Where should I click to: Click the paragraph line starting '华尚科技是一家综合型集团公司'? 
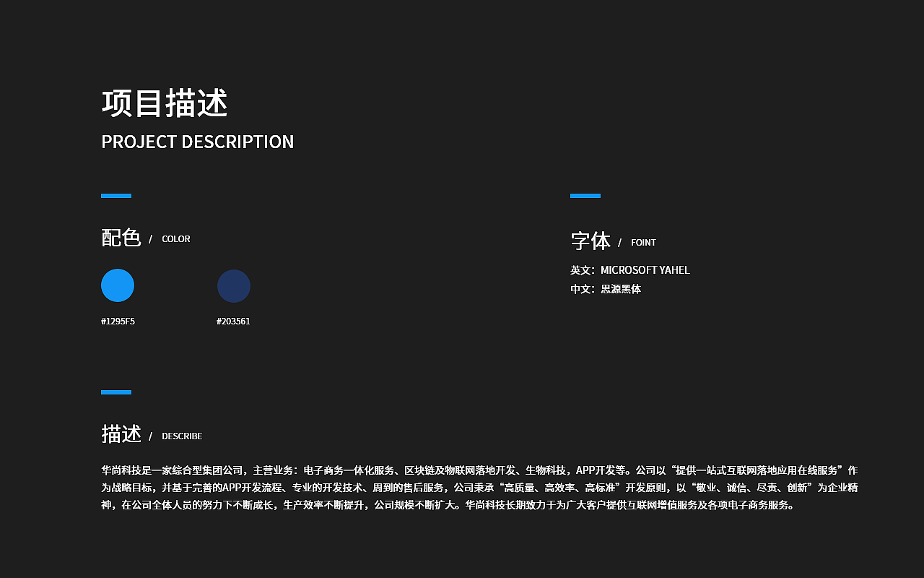(x=479, y=470)
